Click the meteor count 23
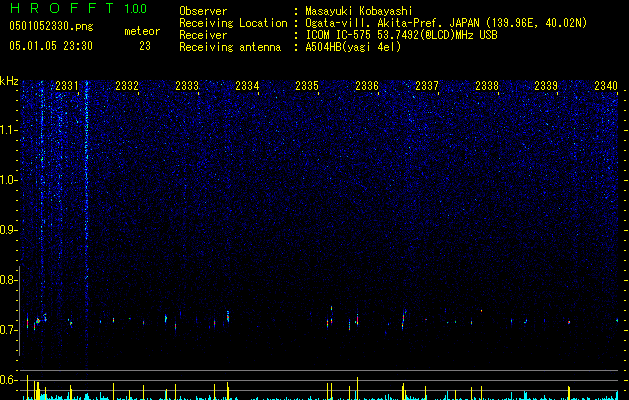 pos(145,46)
